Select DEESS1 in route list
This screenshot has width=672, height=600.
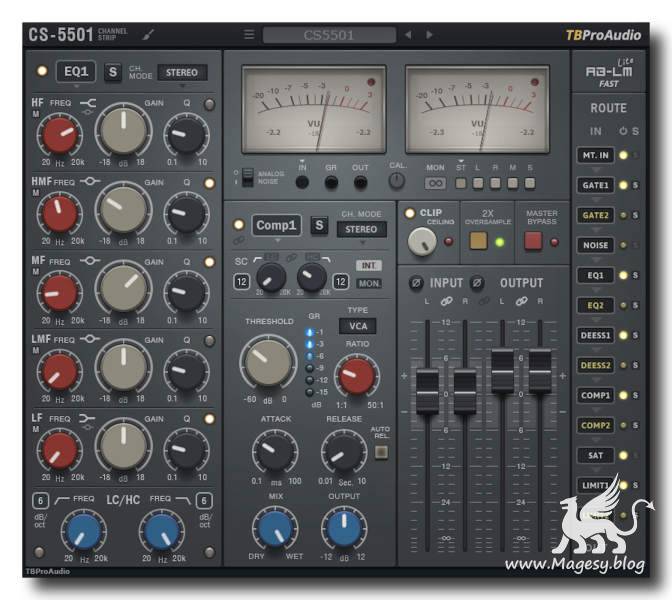pyautogui.click(x=595, y=335)
